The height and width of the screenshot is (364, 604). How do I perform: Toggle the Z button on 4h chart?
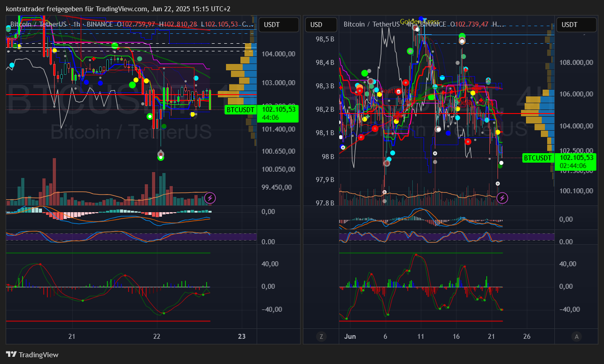pyautogui.click(x=321, y=336)
